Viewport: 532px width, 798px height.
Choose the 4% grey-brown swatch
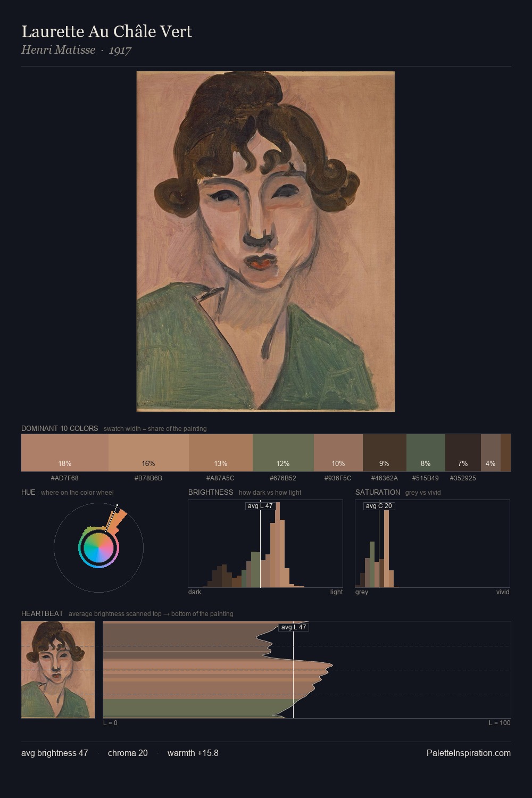(491, 453)
